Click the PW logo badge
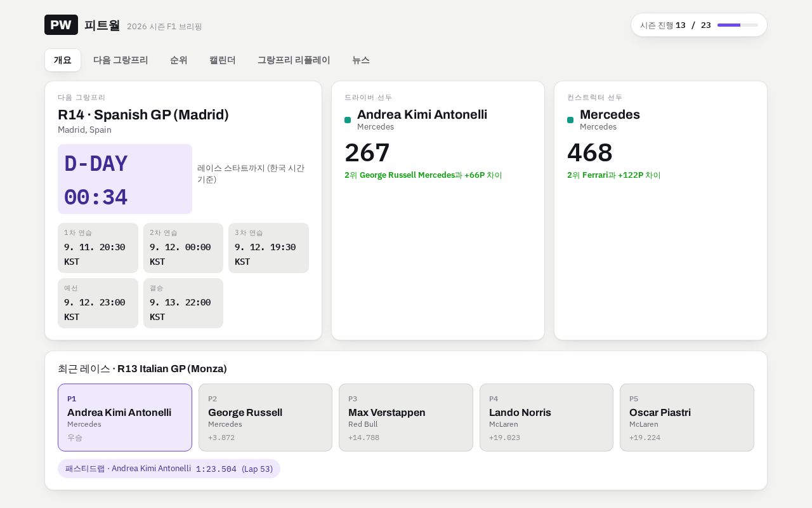Viewport: 812px width, 508px height. pos(61,25)
